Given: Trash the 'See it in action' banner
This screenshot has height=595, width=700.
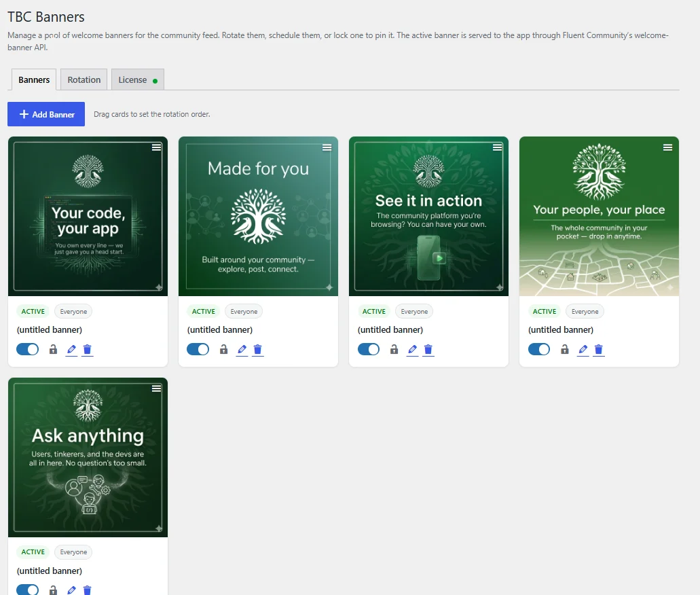Looking at the screenshot, I should coord(428,349).
